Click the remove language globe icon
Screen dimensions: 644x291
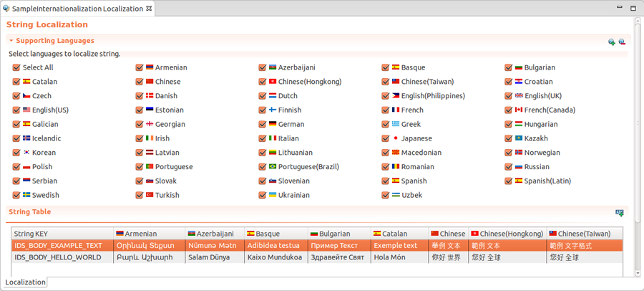[622, 42]
